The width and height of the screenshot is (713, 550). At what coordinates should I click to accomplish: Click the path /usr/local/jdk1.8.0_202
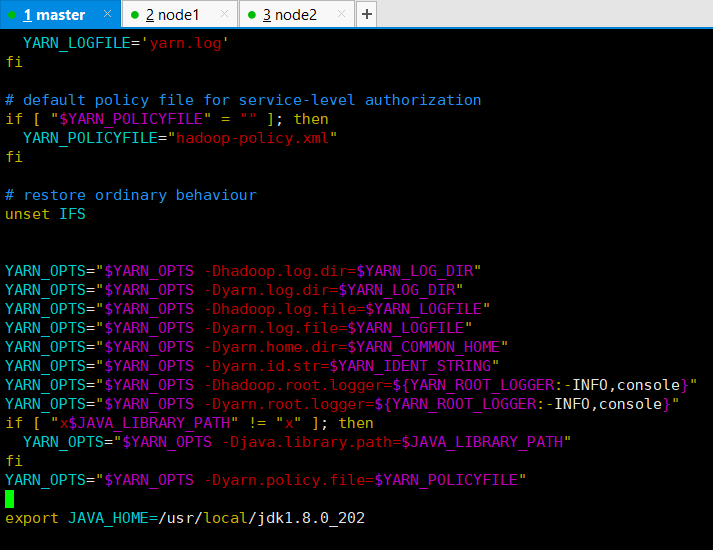[261, 518]
